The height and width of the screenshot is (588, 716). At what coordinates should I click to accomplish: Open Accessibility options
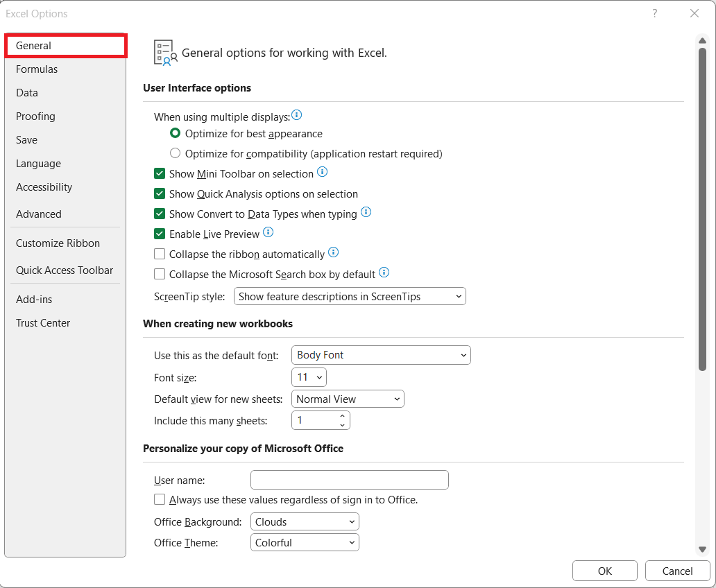[x=66, y=187]
